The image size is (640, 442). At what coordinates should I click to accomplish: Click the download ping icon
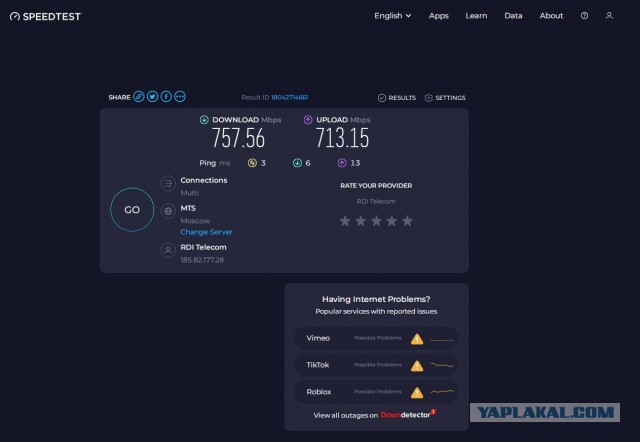(297, 163)
